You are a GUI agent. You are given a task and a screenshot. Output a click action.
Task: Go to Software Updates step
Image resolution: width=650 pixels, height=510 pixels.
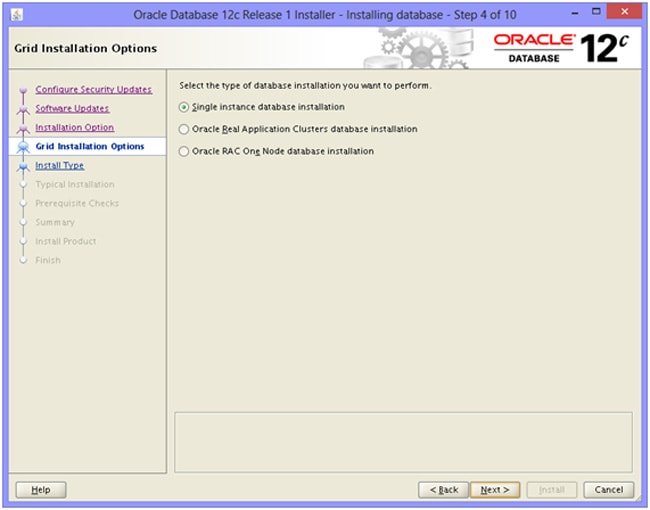tap(72, 109)
